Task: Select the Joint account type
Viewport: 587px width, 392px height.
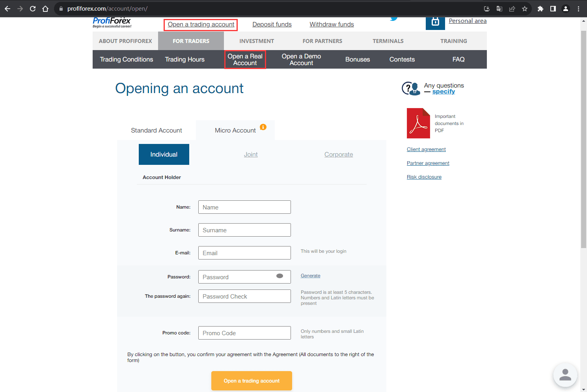Action: coord(251,155)
